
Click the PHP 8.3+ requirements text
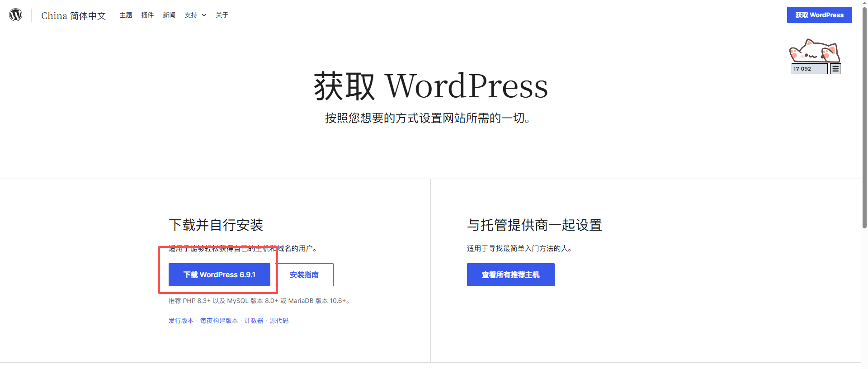coord(259,301)
